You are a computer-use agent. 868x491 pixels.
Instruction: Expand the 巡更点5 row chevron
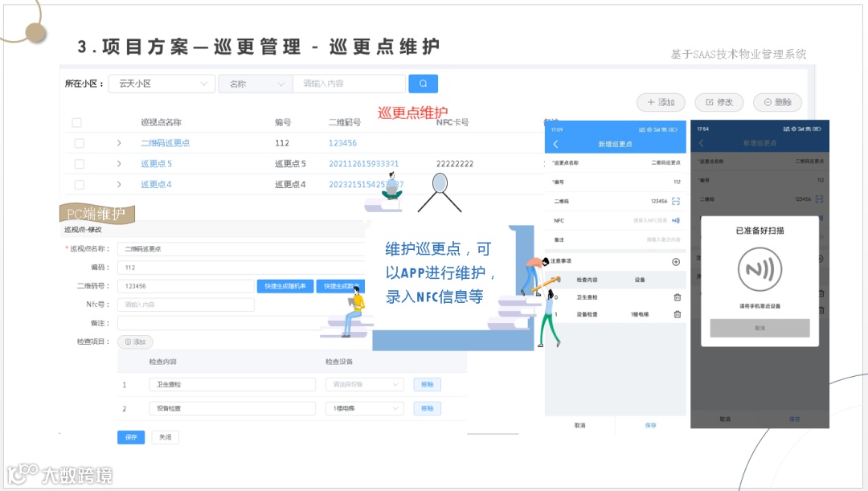[119, 164]
